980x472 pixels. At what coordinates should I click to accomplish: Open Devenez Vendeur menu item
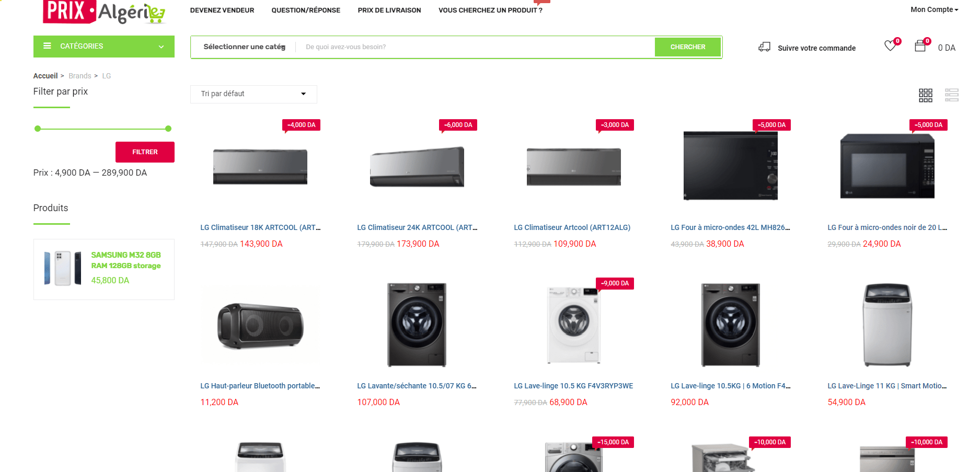point(222,10)
